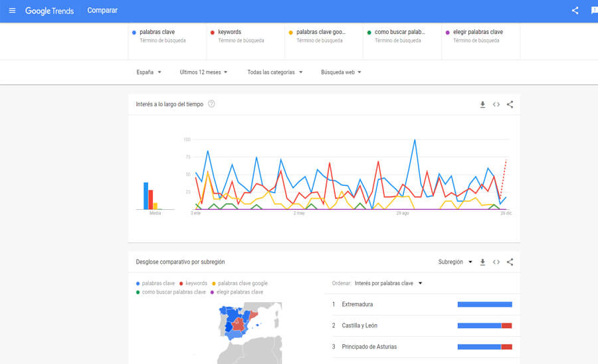Click the red dot beside keywords term
The height and width of the screenshot is (364, 598).
coord(213,33)
